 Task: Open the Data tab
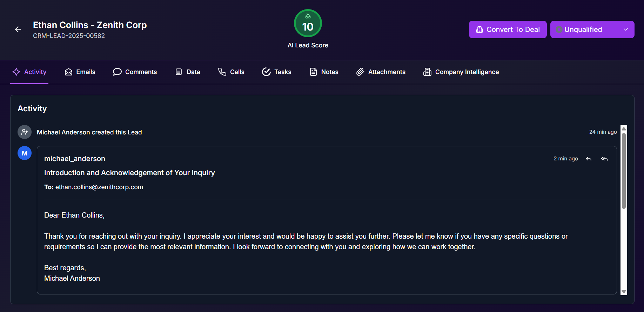(188, 72)
